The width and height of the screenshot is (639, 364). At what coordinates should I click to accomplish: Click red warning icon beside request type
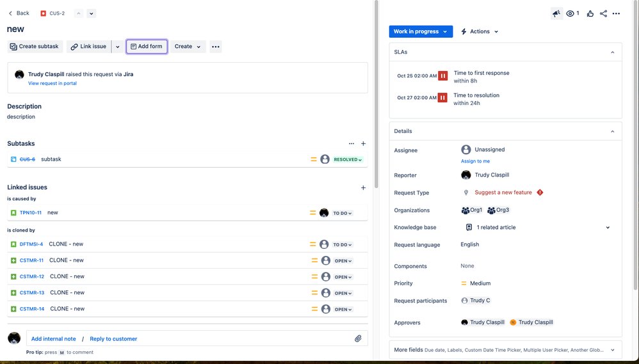[x=540, y=193]
